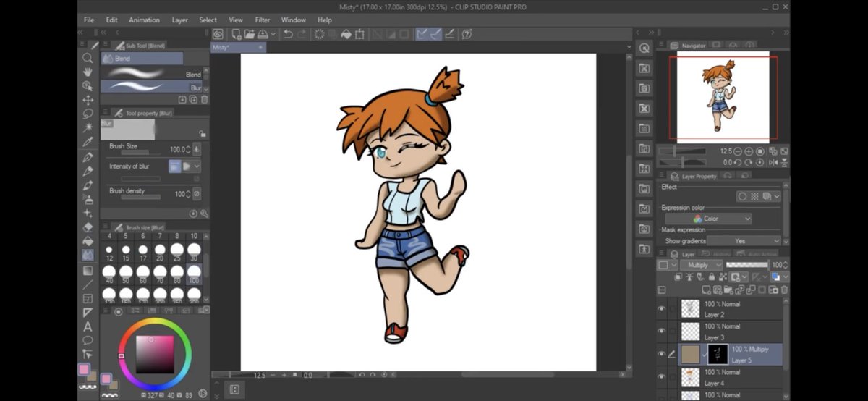Open the Expression color dropdown

pyautogui.click(x=709, y=219)
